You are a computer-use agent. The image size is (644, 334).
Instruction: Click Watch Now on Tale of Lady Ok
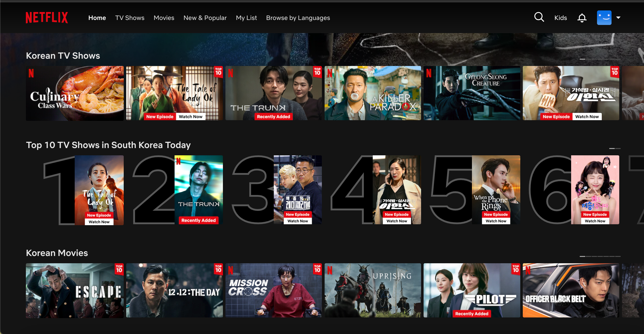coord(190,117)
